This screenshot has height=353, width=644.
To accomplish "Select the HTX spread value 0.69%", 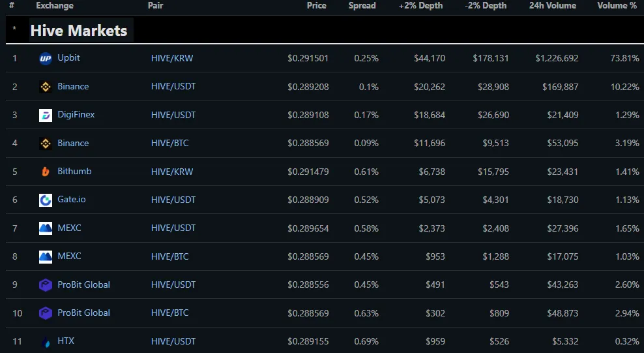I will [366, 341].
